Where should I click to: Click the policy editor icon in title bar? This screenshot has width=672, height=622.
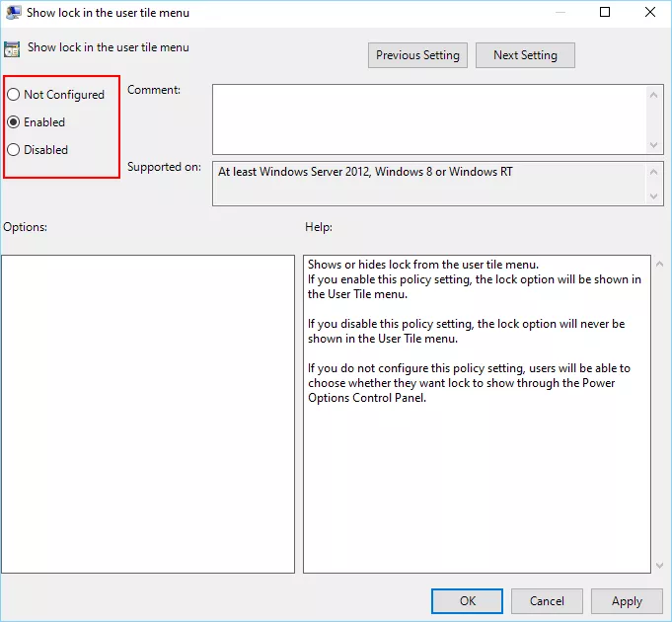(13, 13)
